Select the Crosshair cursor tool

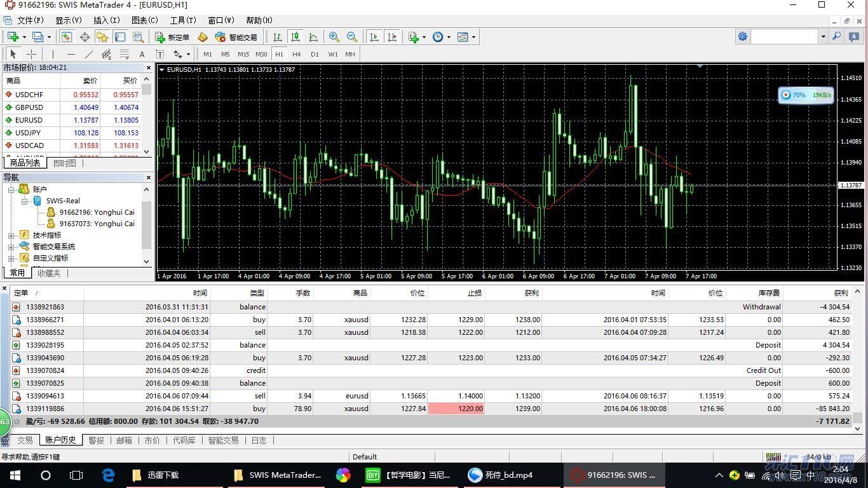[31, 54]
